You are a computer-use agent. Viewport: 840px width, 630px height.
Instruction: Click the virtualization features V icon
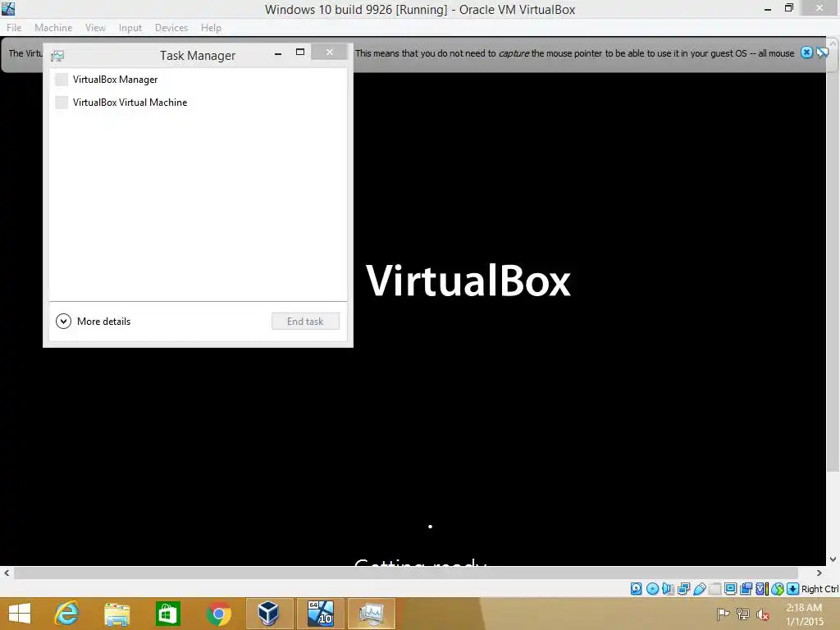[x=761, y=589]
